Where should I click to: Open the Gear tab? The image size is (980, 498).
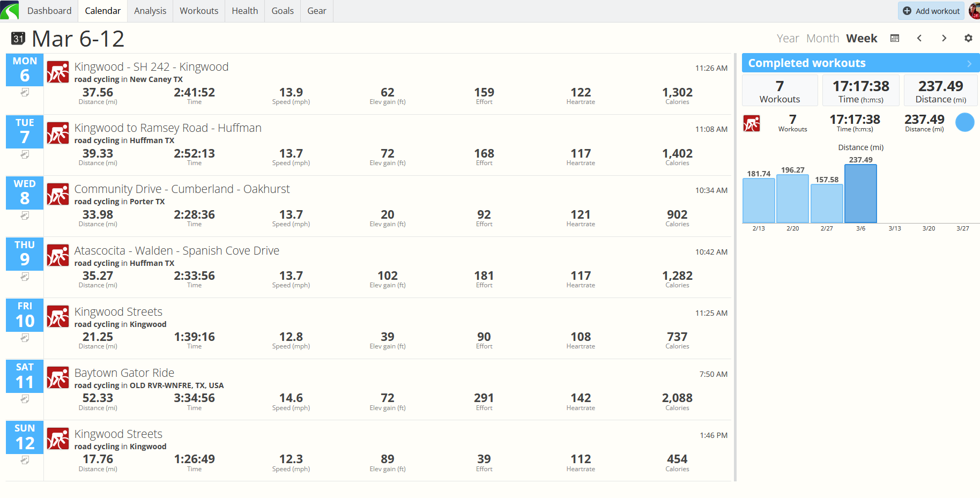point(316,11)
